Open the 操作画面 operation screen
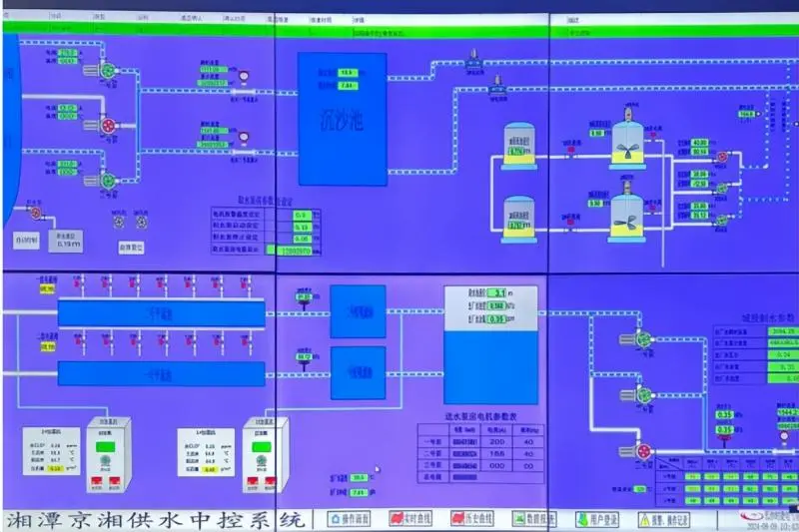Viewport: 799px width, 532px height. coord(349,519)
